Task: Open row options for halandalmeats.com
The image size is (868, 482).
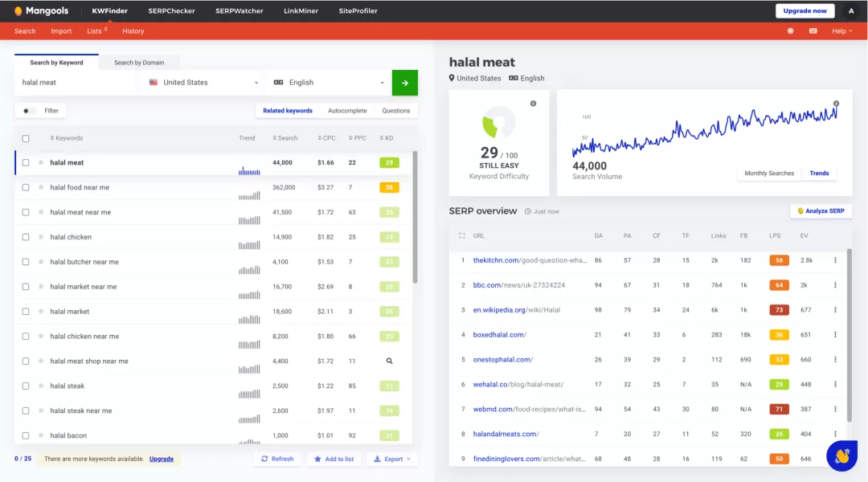Action: (835, 434)
